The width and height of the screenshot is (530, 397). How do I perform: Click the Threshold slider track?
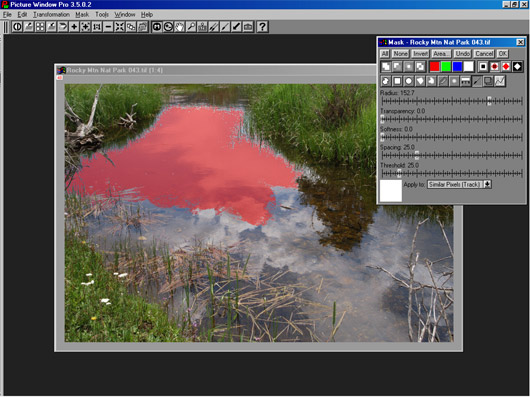click(x=452, y=173)
